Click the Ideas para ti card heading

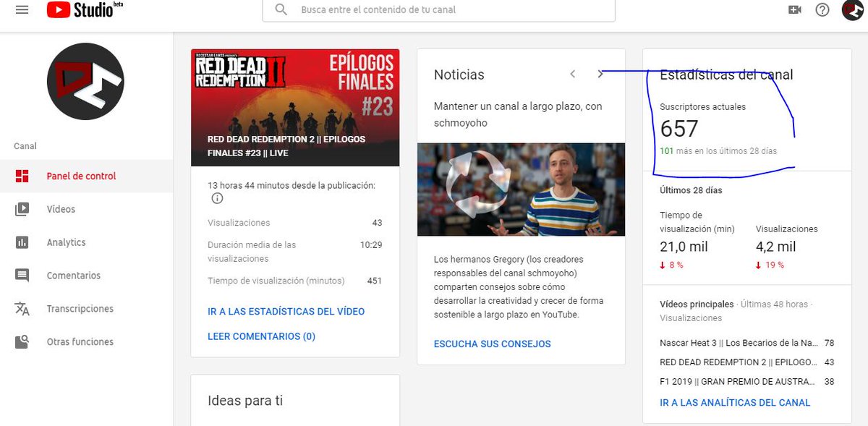pyautogui.click(x=245, y=401)
